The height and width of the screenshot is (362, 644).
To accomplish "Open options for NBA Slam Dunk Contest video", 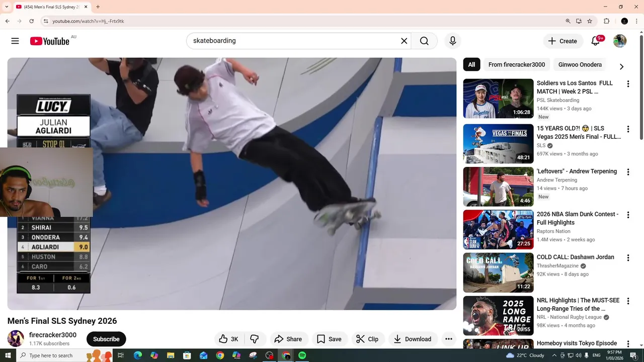I will [628, 215].
